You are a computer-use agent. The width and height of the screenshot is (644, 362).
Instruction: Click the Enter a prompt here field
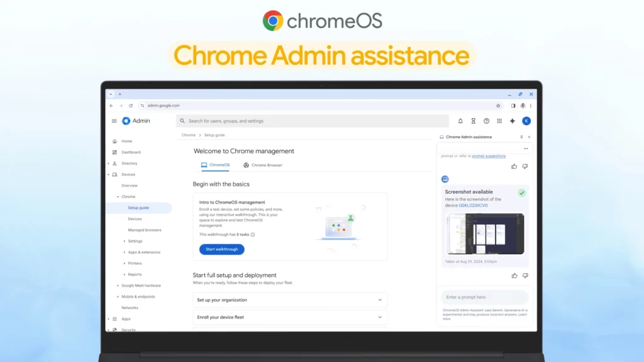click(x=484, y=297)
